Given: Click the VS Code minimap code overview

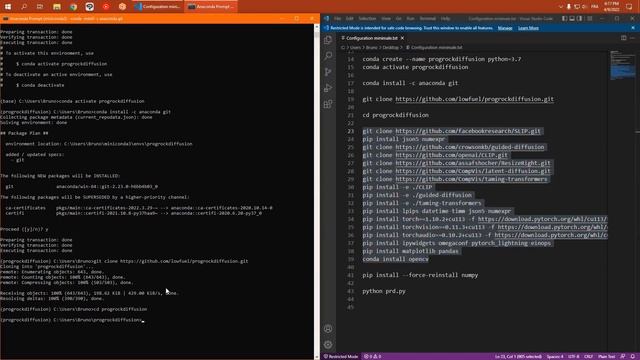Looking at the screenshot, I should (x=622, y=65).
